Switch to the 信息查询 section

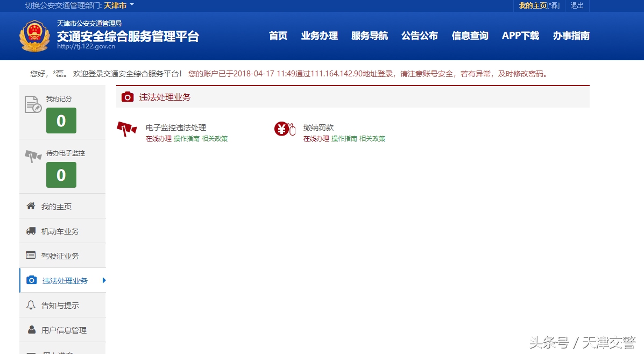[469, 36]
